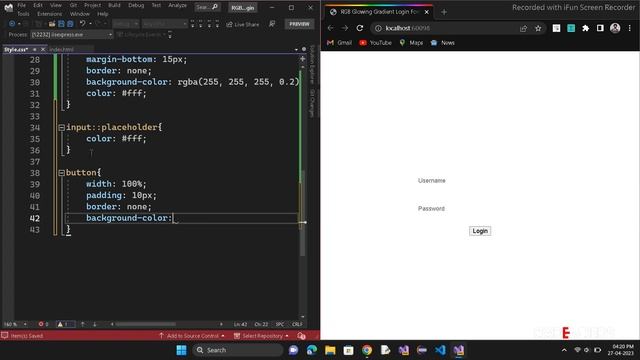
Task: Click the PREVIEW button in Visual Studio
Action: coord(299,24)
